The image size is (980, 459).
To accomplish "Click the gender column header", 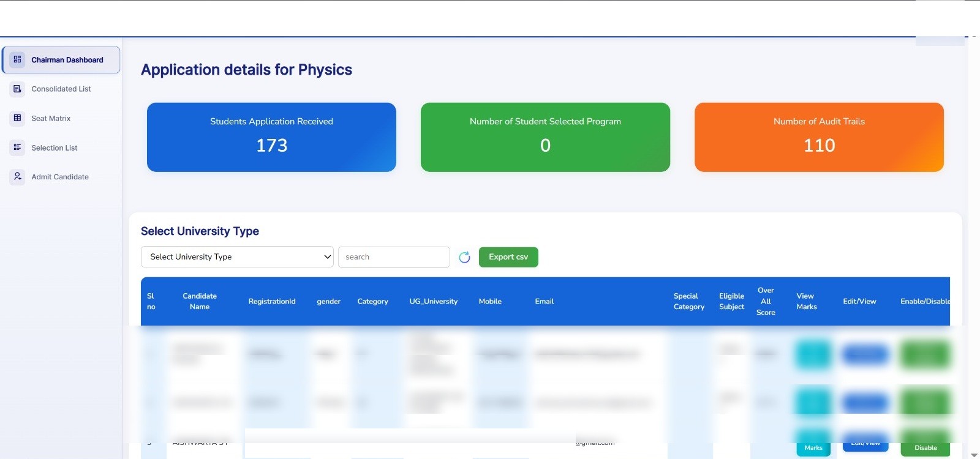I will click(328, 302).
